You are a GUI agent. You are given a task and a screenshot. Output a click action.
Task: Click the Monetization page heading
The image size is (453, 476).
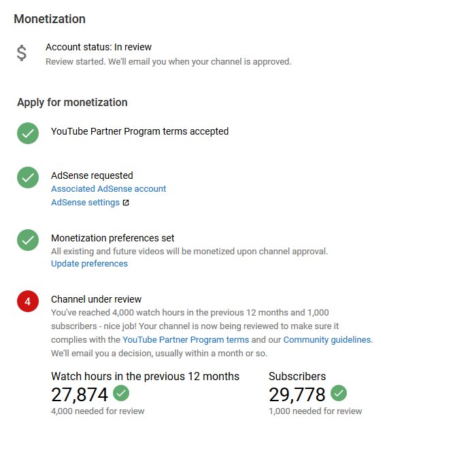(x=50, y=19)
